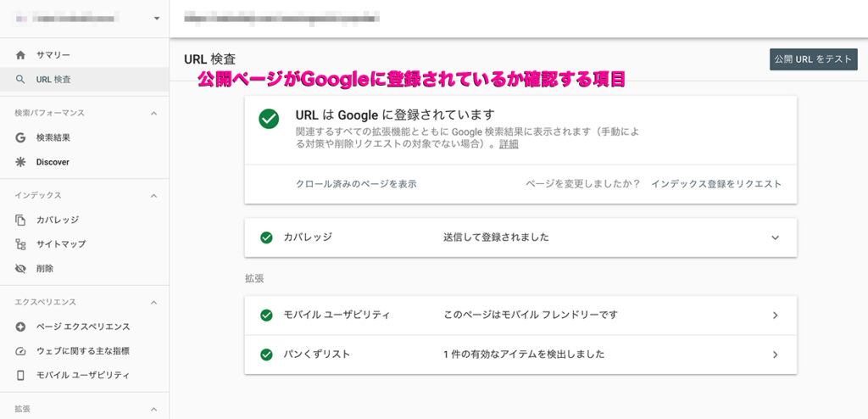Click クロール済みのページを表示

pos(357,184)
